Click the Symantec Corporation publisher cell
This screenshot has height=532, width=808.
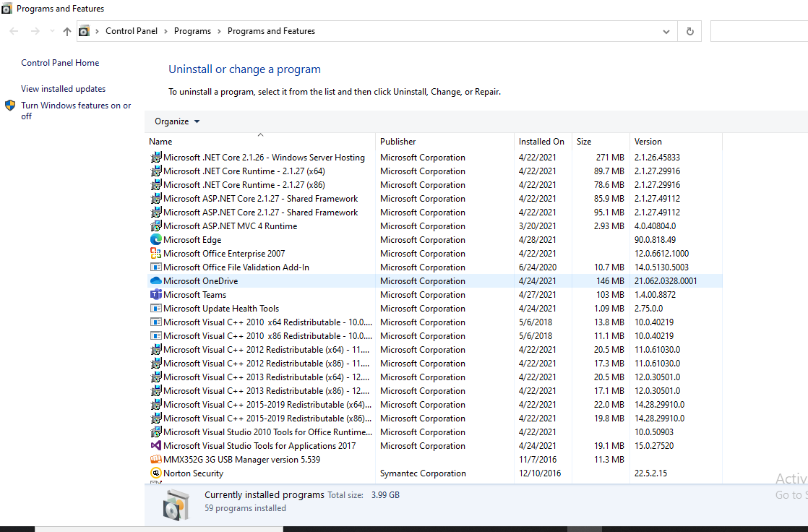[x=423, y=473]
